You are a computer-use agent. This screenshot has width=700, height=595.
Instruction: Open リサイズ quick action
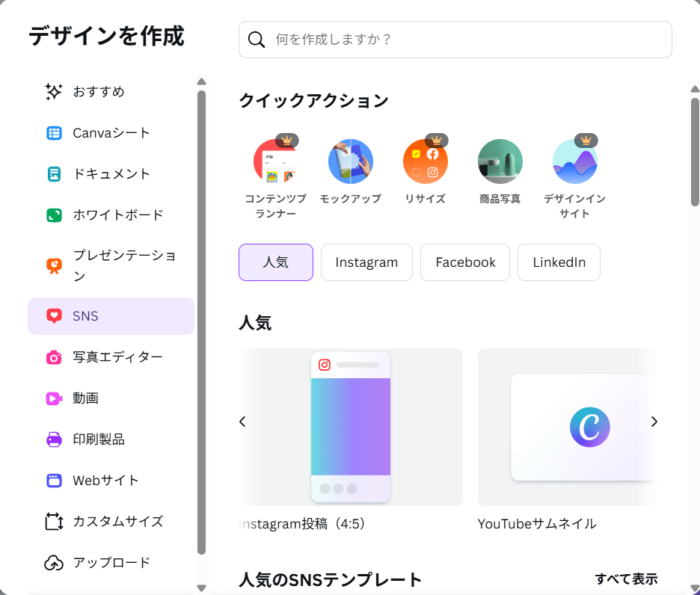tap(426, 170)
